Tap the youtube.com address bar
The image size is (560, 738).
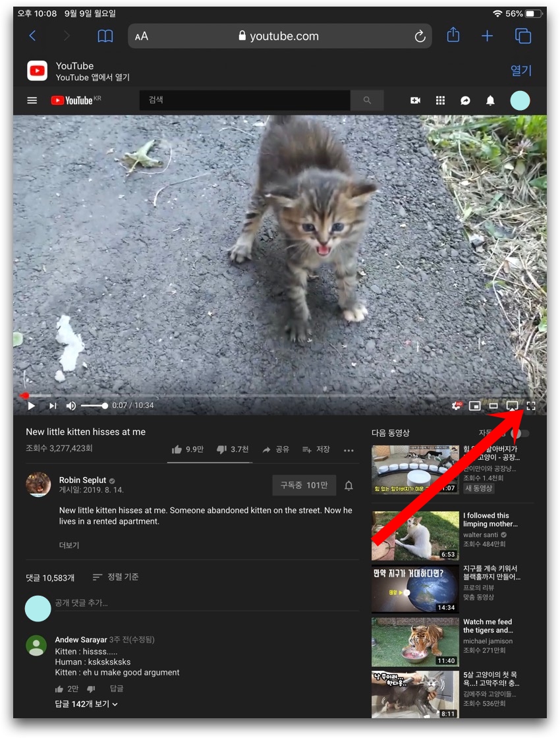(280, 36)
